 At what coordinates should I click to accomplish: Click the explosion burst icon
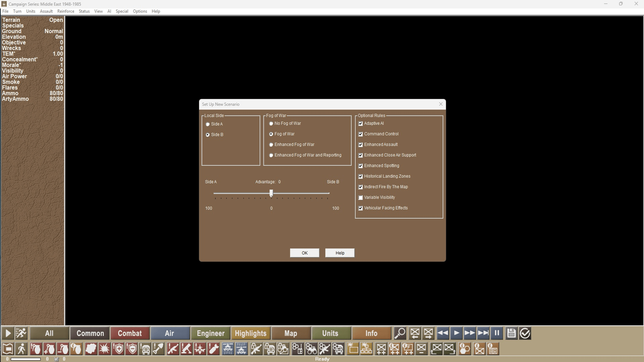pyautogui.click(x=104, y=349)
